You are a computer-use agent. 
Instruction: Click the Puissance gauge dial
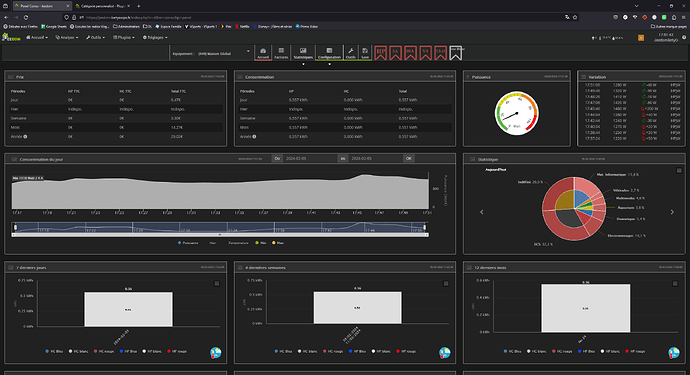pyautogui.click(x=517, y=113)
